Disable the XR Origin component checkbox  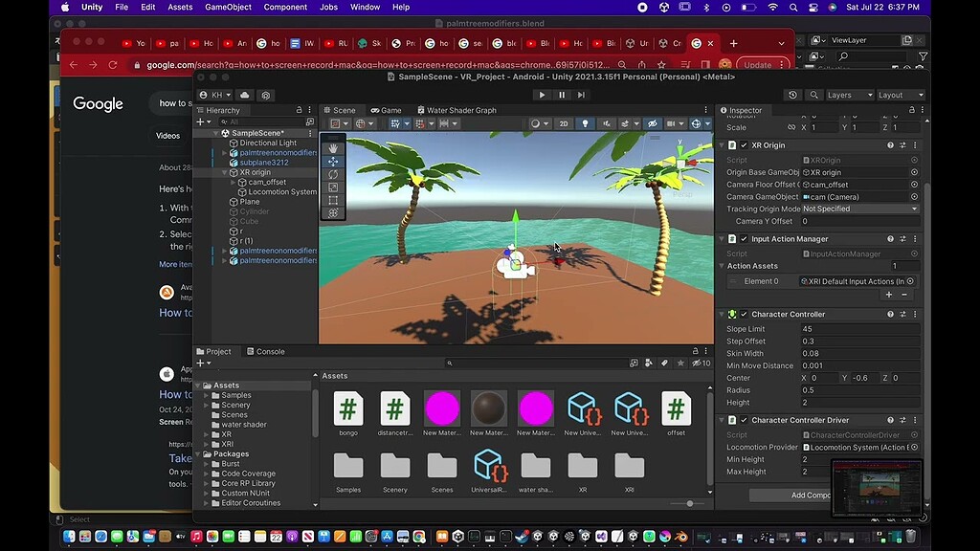[744, 145]
